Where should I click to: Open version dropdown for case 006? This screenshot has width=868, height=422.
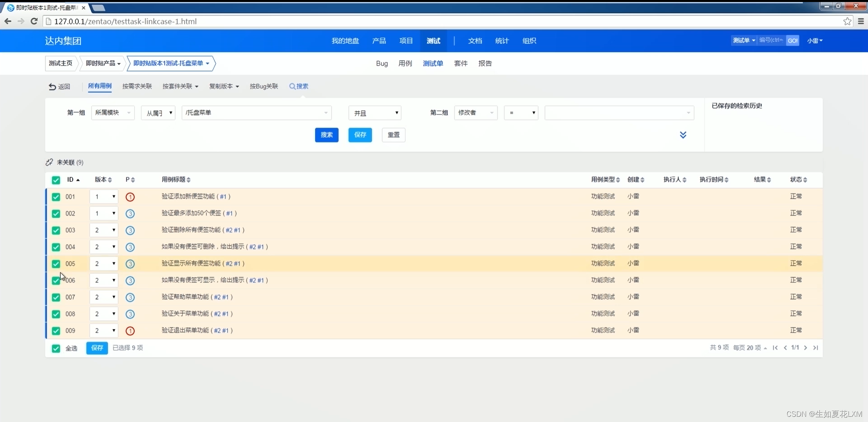click(x=104, y=280)
